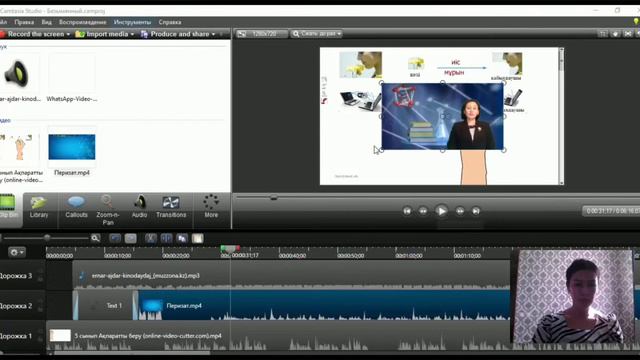Viewport: 640px width, 360px height.
Task: Open the Справка menu
Action: pos(170,22)
